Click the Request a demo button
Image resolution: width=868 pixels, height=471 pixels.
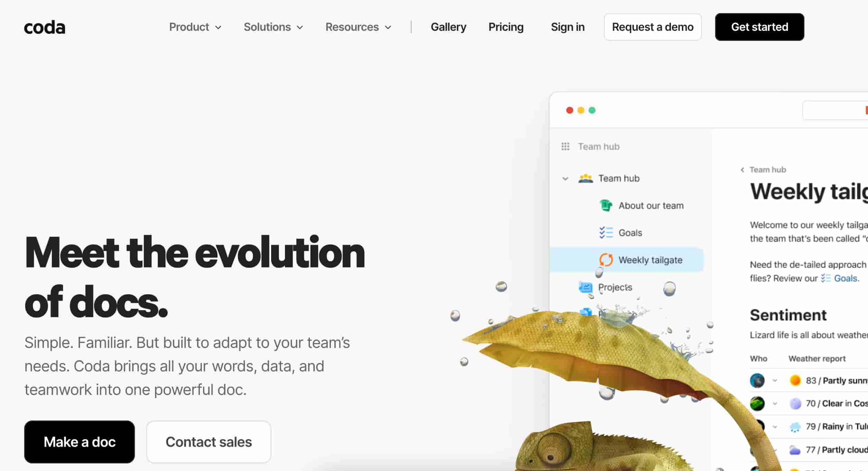point(653,27)
